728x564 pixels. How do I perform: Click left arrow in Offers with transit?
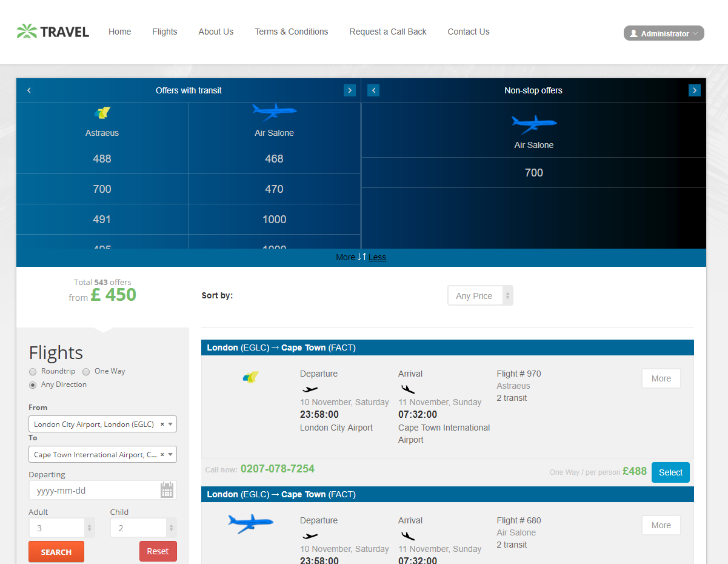pyautogui.click(x=28, y=90)
